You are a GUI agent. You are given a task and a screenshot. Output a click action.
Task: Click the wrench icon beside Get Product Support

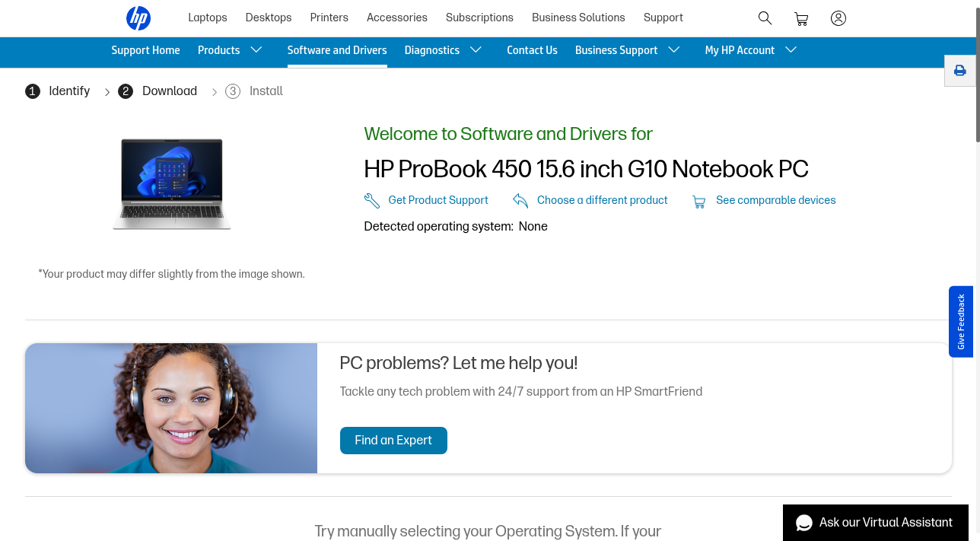point(372,201)
